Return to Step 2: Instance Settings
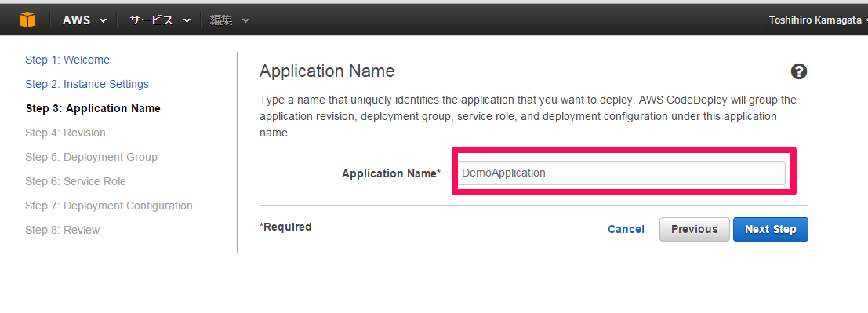The image size is (868, 313). point(87,84)
